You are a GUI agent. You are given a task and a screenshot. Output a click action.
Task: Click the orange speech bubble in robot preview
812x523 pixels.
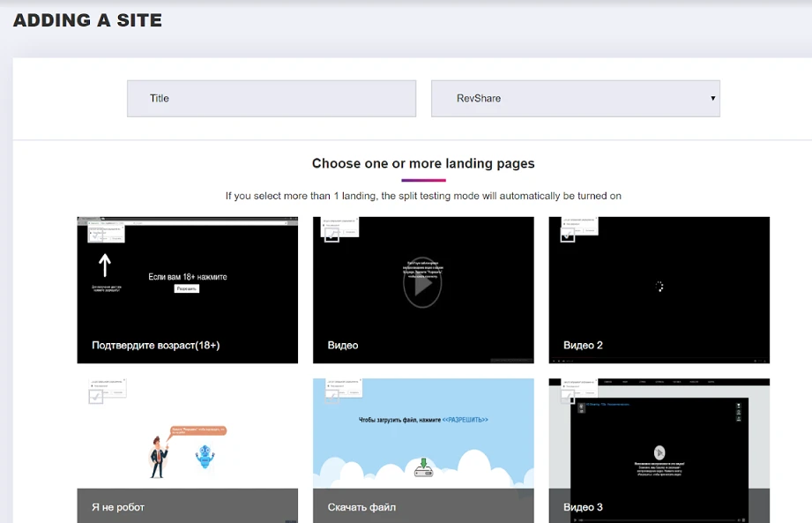pos(197,430)
